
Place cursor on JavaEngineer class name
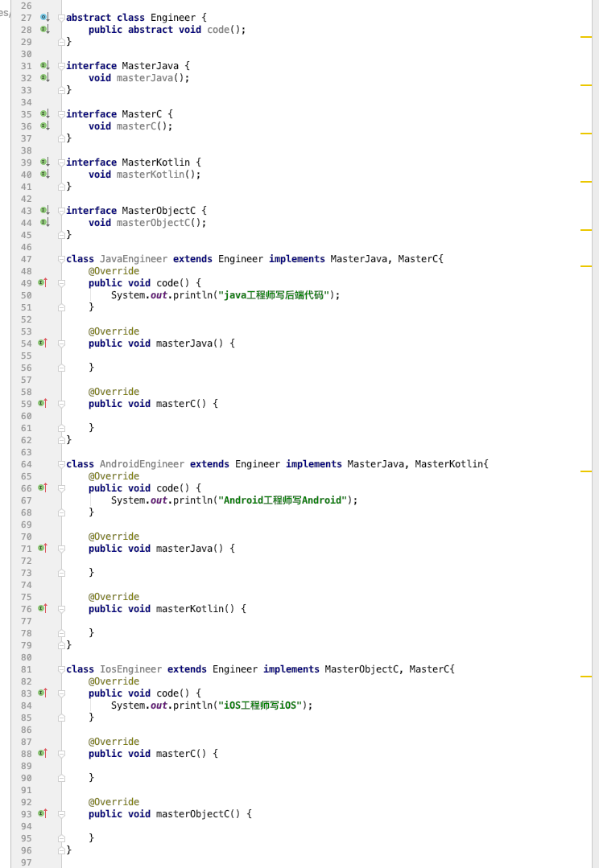point(134,258)
